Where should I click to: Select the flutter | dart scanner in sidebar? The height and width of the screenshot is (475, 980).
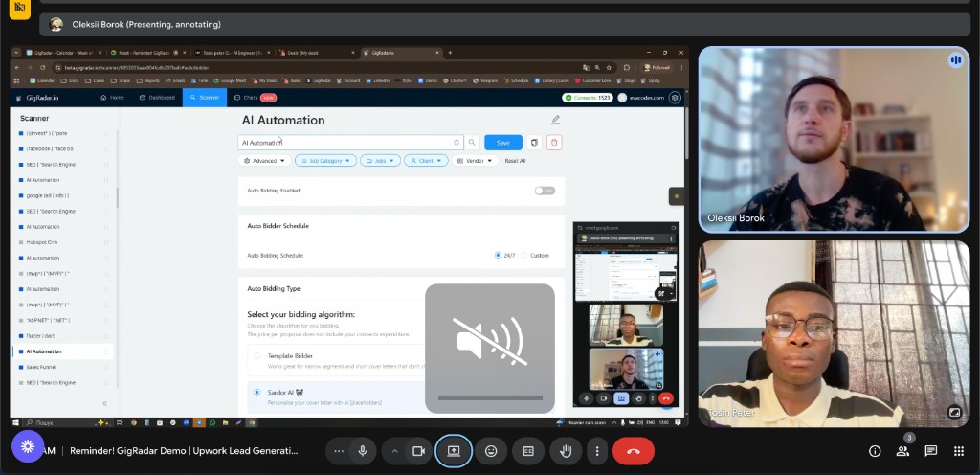point(62,335)
